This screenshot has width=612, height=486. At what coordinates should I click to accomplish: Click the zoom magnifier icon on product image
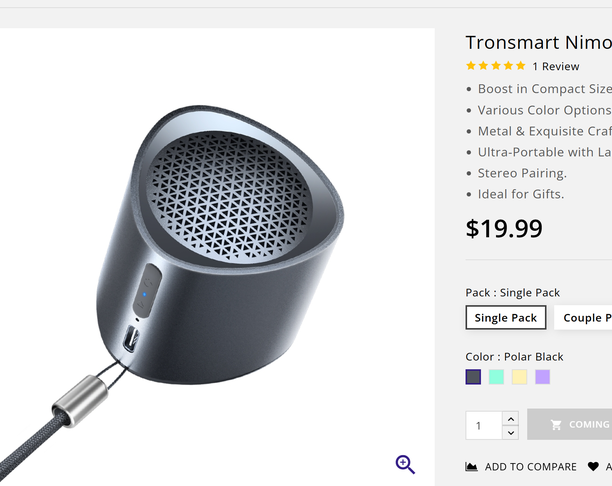pos(405,464)
